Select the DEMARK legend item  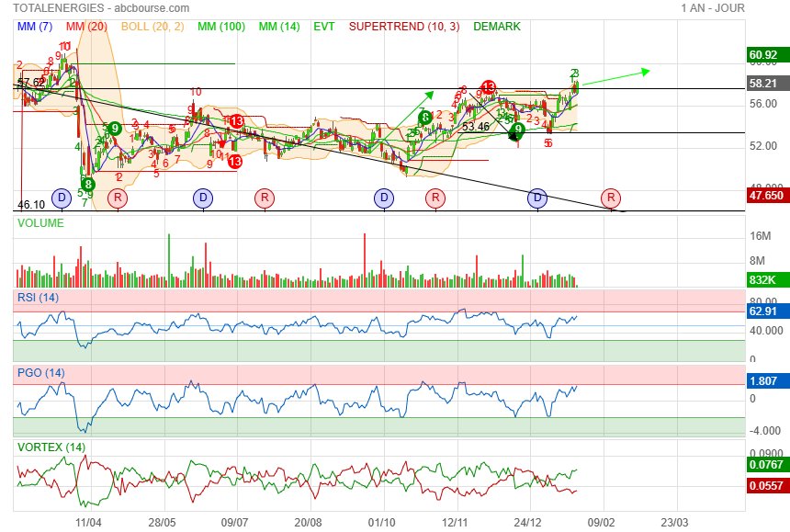point(497,27)
